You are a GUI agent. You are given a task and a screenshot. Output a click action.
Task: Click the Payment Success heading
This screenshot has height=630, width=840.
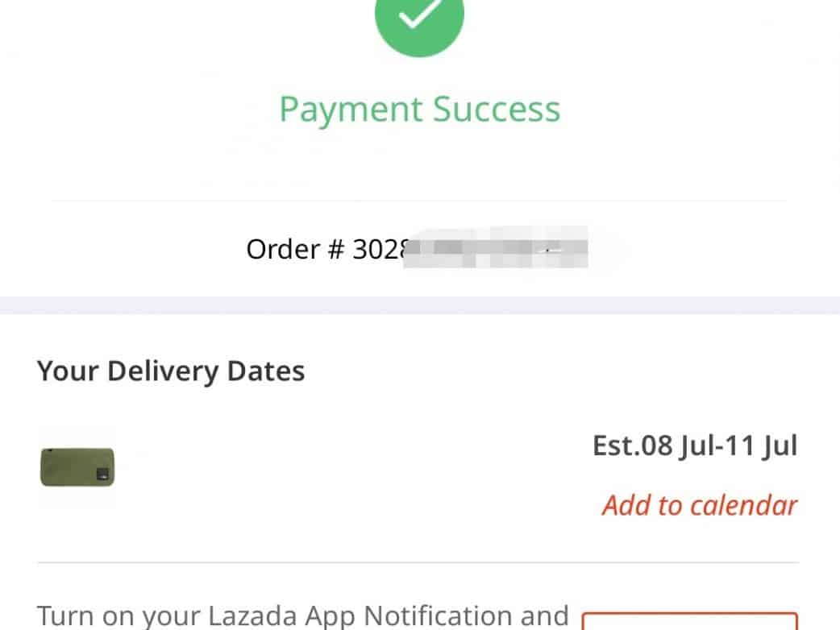pos(419,110)
